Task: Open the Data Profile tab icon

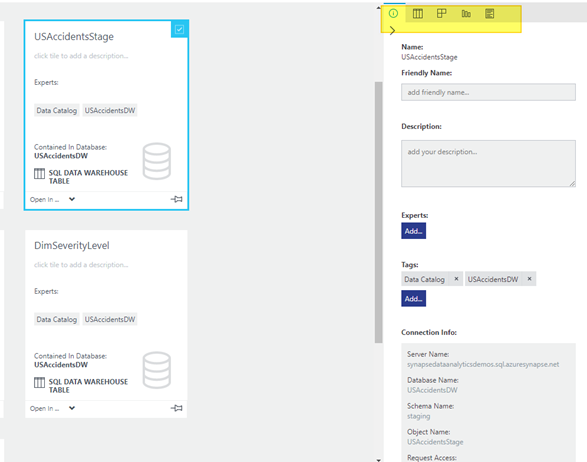Action: [466, 14]
